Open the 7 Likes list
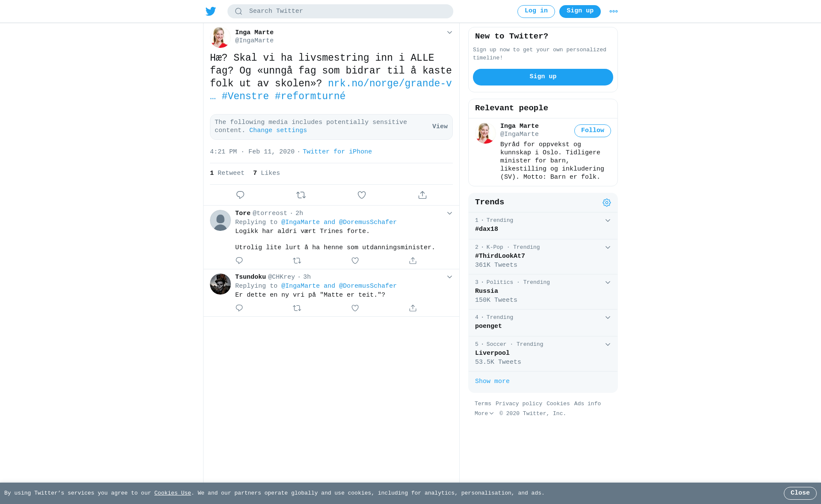 (x=266, y=174)
